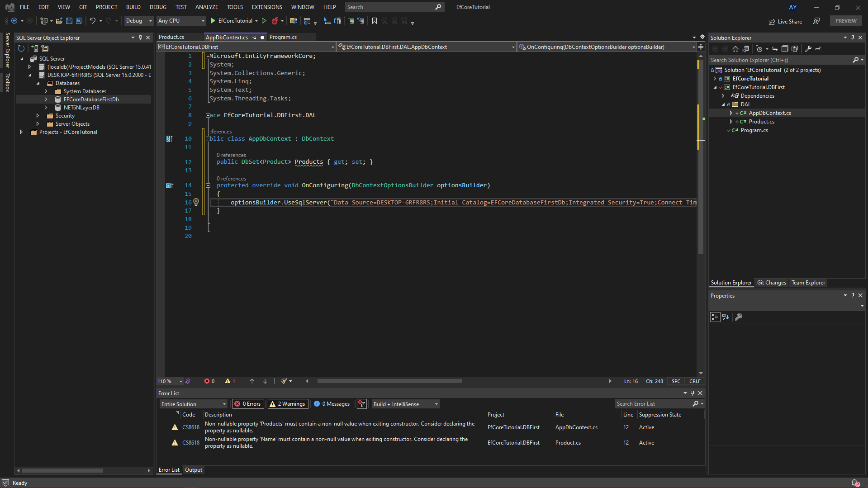The height and width of the screenshot is (488, 868).
Task: Click the Home icon in Solution Explorer
Action: click(x=735, y=49)
